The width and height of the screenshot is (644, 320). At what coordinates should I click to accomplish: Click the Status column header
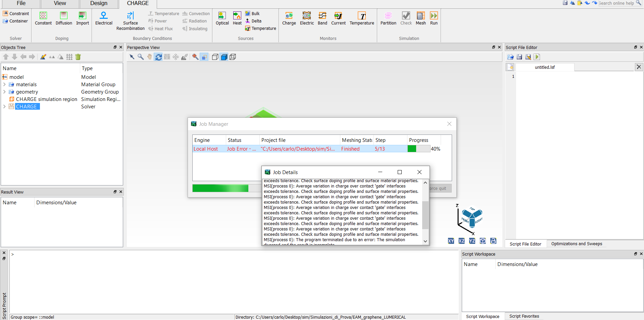243,140
